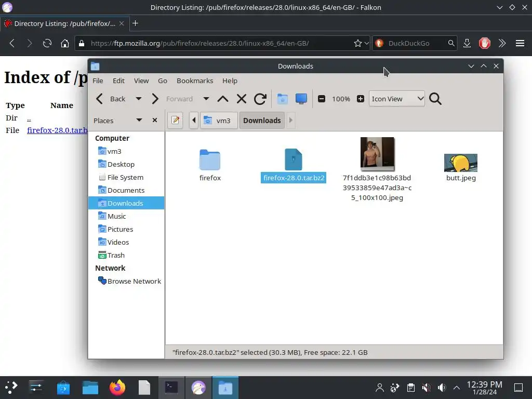This screenshot has height=399, width=532.
Task: Show hidden system tray icons arrow
Action: (457, 388)
